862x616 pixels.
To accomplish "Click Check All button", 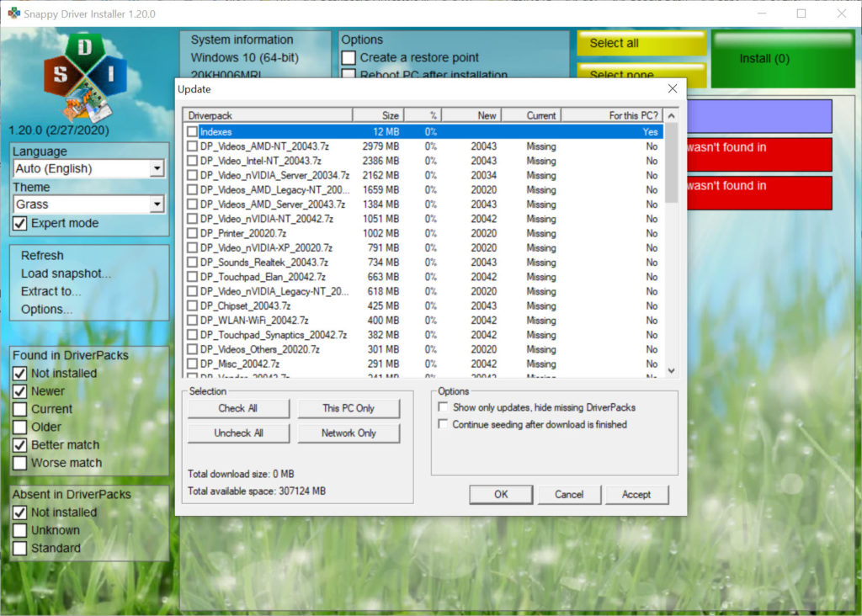I will click(238, 408).
